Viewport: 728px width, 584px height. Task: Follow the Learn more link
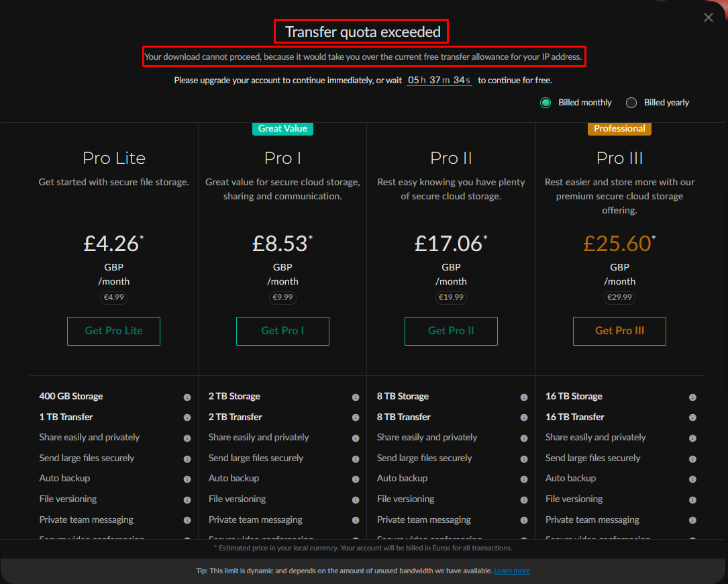[512, 571]
